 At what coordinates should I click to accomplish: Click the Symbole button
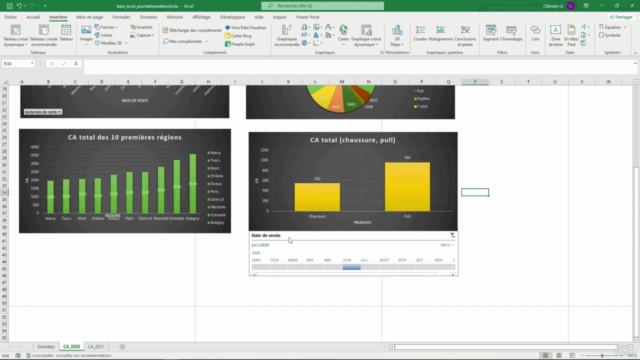click(x=610, y=35)
